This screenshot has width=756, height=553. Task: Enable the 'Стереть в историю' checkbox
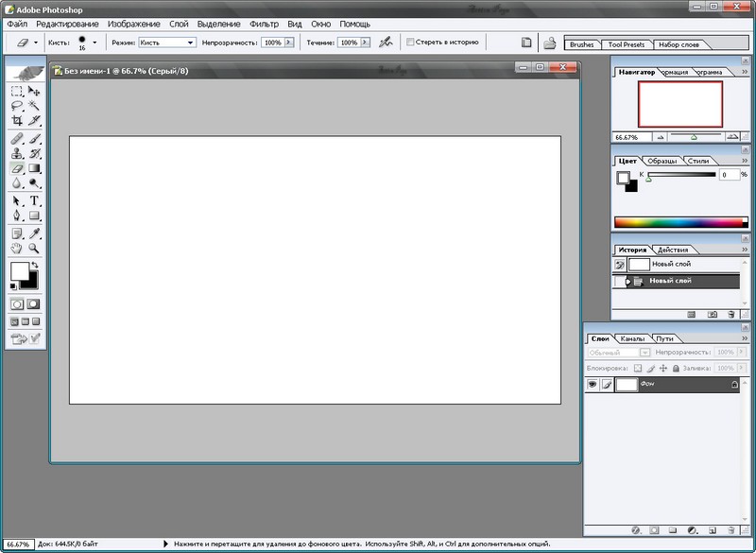[x=410, y=43]
